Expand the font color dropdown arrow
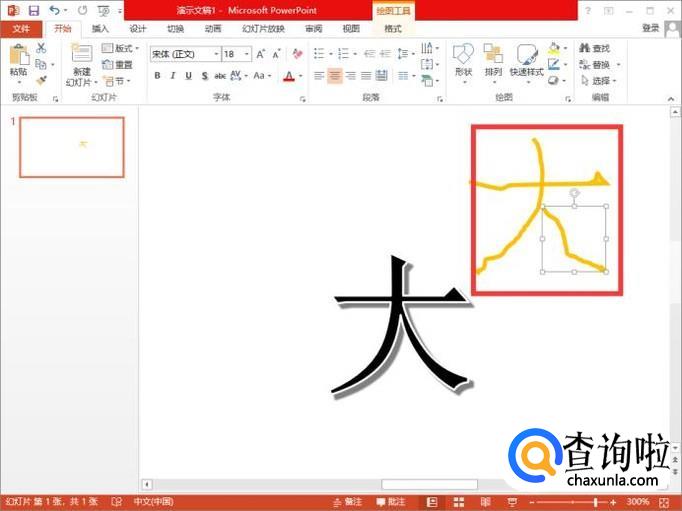Viewport: 682px width, 511px height. [x=301, y=76]
